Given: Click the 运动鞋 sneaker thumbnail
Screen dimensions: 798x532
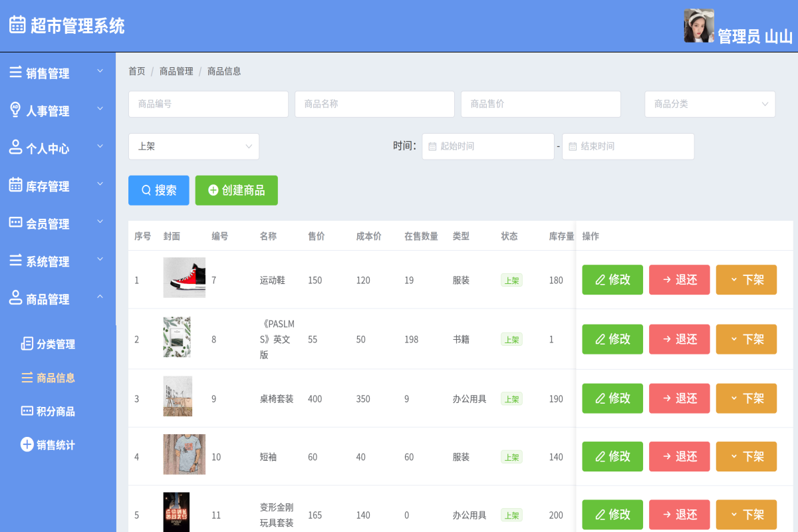Looking at the screenshot, I should 184,277.
